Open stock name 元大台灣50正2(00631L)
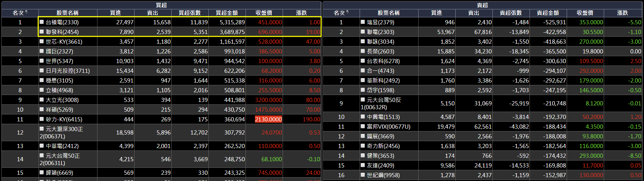This screenshot has height=181, width=644. click(x=60, y=159)
